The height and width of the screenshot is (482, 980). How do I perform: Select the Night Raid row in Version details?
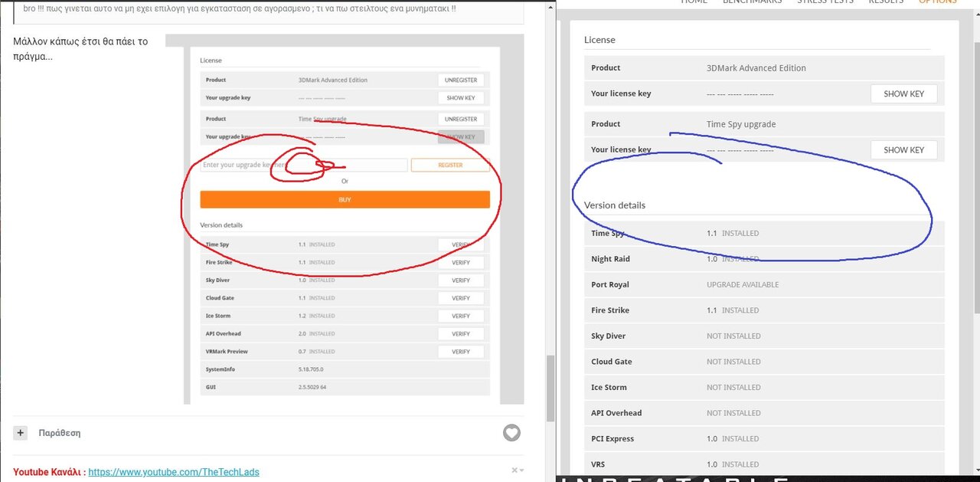coord(764,259)
